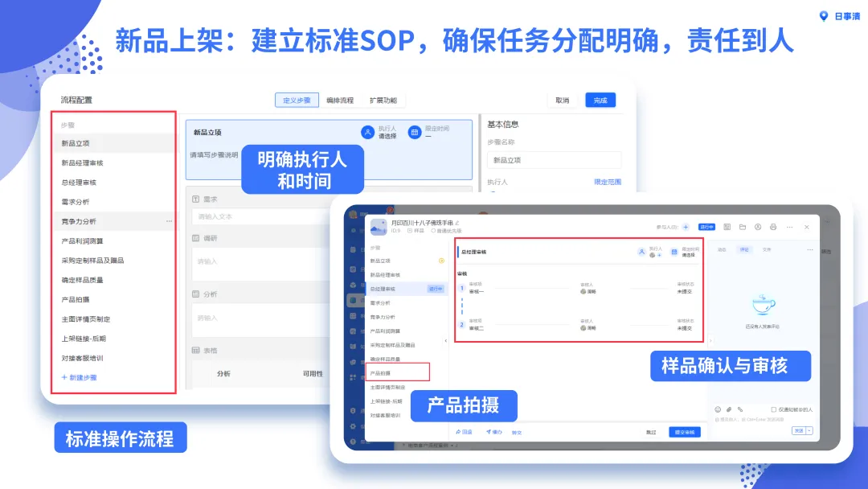Click the blue 完成 button
The width and height of the screenshot is (868, 489).
coord(600,101)
